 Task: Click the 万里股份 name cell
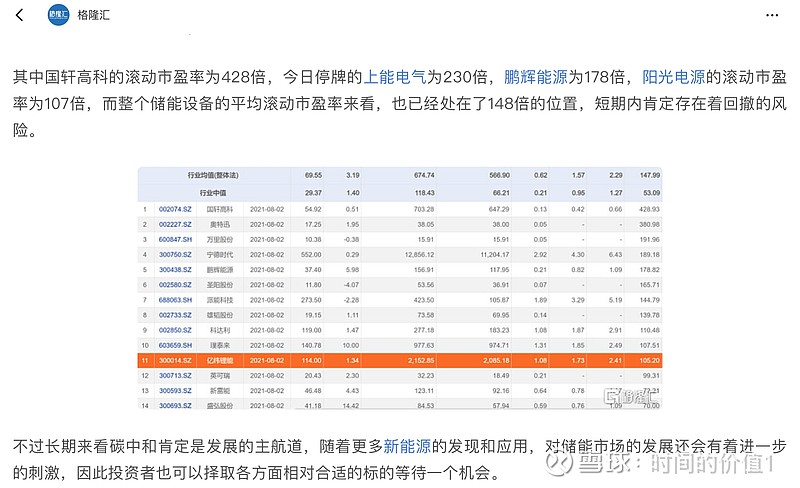tap(220, 239)
